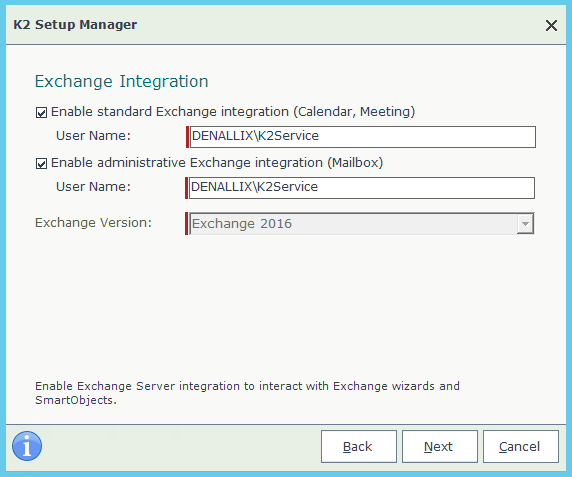Click the K2 Setup Manager title bar
This screenshot has width=572, height=477.
click(274, 25)
